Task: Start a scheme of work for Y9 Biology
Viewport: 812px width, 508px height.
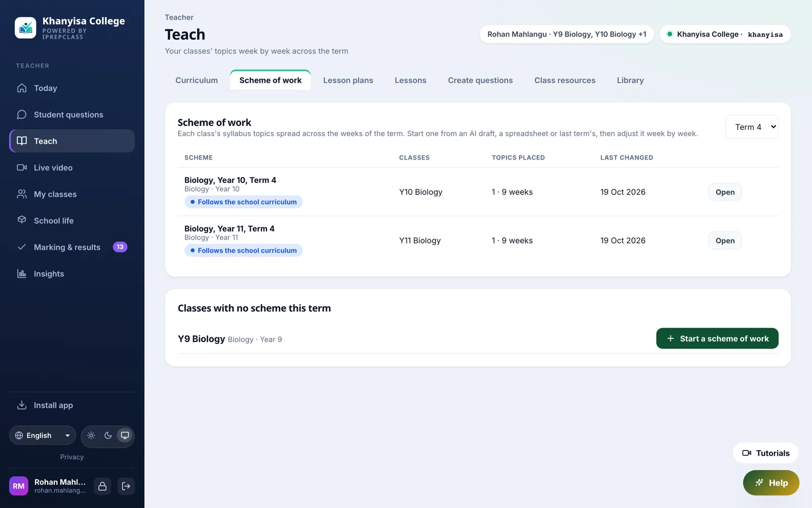Action: 717,338
